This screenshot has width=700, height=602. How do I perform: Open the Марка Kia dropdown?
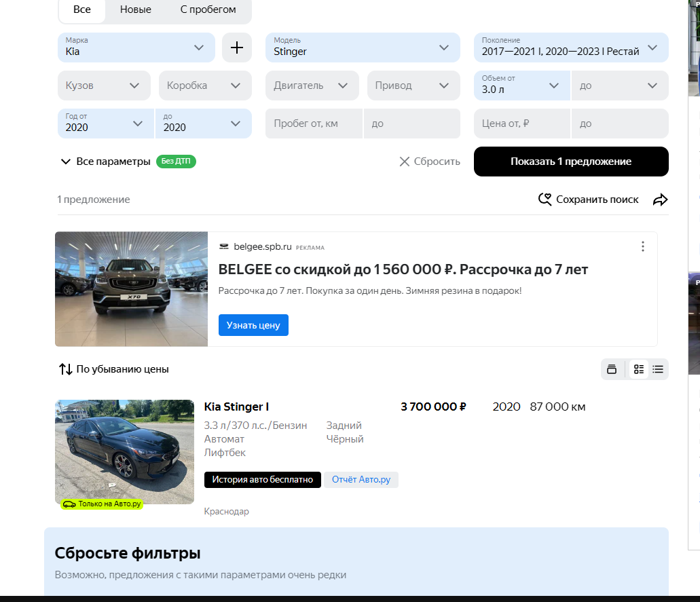pyautogui.click(x=136, y=48)
